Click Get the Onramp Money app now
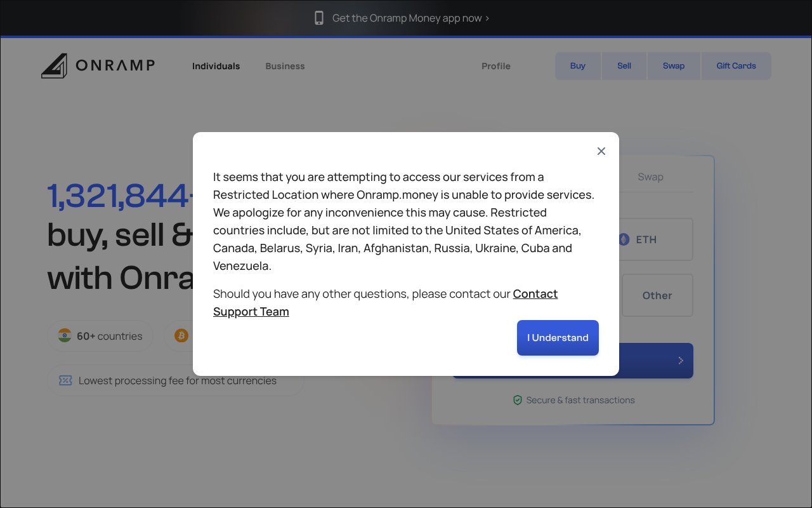The image size is (812, 508). pos(406,18)
